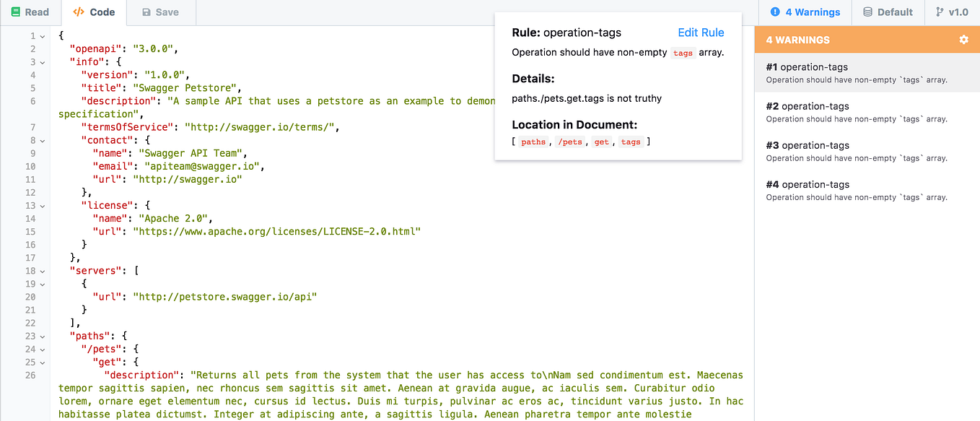Image resolution: width=980 pixels, height=421 pixels.
Task: Open the Save tab
Action: pyautogui.click(x=160, y=12)
